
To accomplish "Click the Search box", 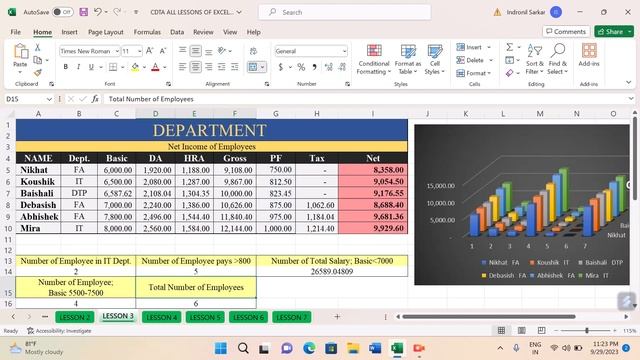I will click(345, 12).
